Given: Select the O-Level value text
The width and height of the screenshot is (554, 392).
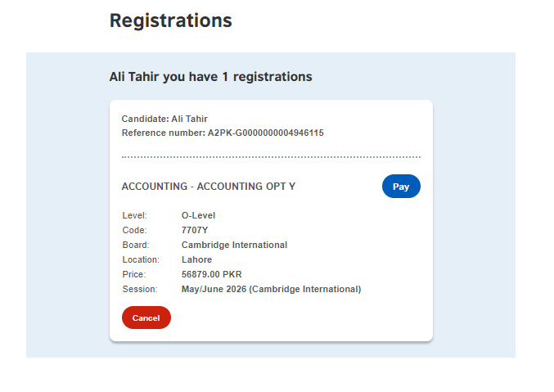Looking at the screenshot, I should point(198,216).
